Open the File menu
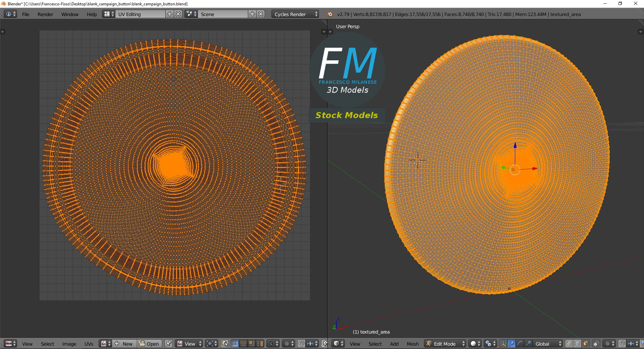The width and height of the screenshot is (644, 349). [x=25, y=14]
